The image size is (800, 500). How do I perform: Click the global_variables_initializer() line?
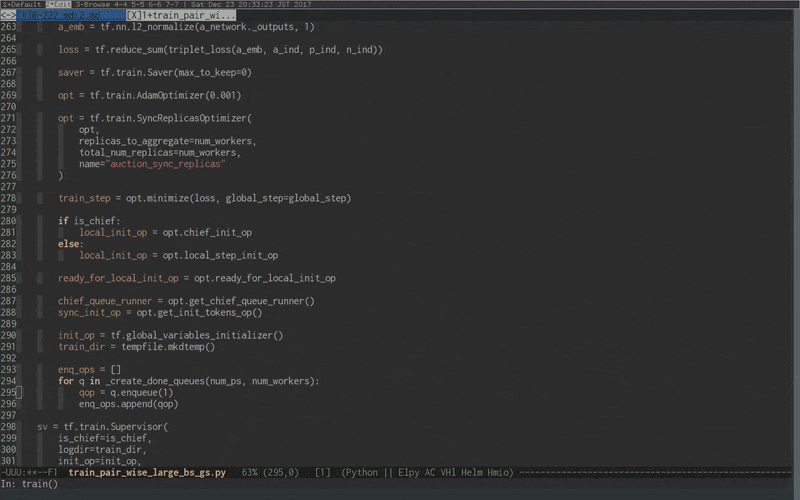pyautogui.click(x=170, y=335)
